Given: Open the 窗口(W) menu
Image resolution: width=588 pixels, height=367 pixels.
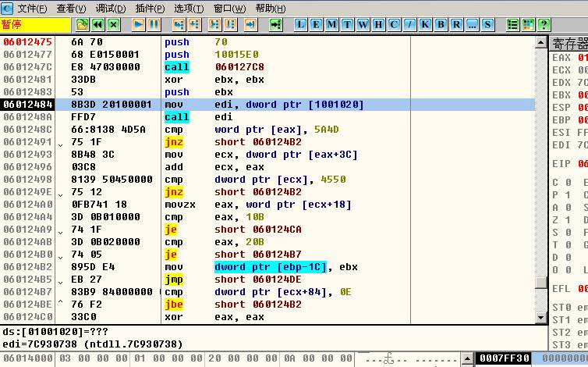Looking at the screenshot, I should (x=229, y=8).
